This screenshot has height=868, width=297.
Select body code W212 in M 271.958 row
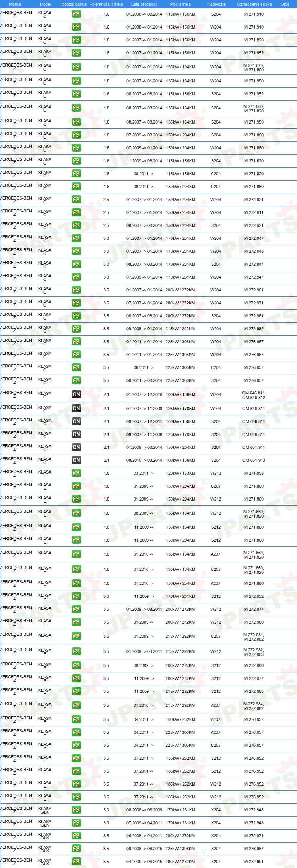[x=216, y=474]
